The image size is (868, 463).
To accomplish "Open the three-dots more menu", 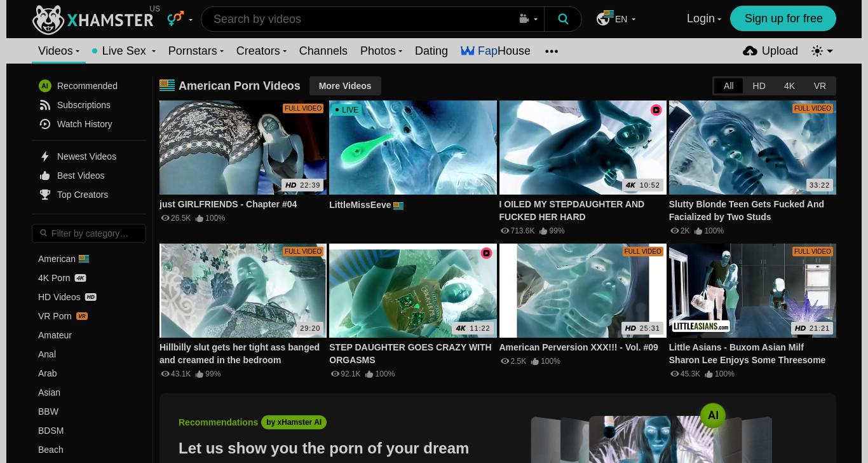I will click(x=552, y=51).
